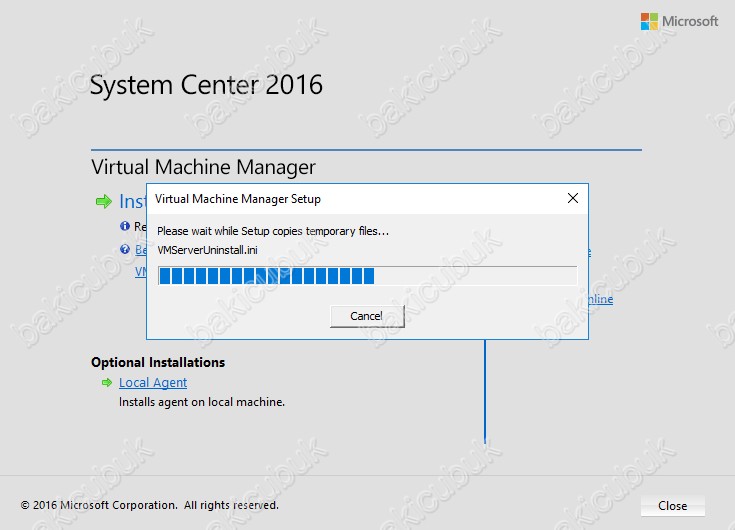
Task: Click the large green Install arrow icon
Action: [x=104, y=202]
